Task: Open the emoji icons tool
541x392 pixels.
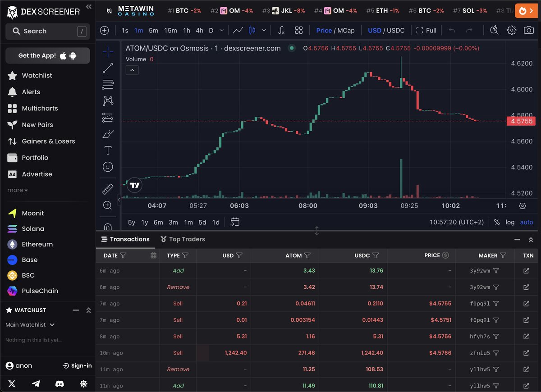Action: [x=108, y=167]
